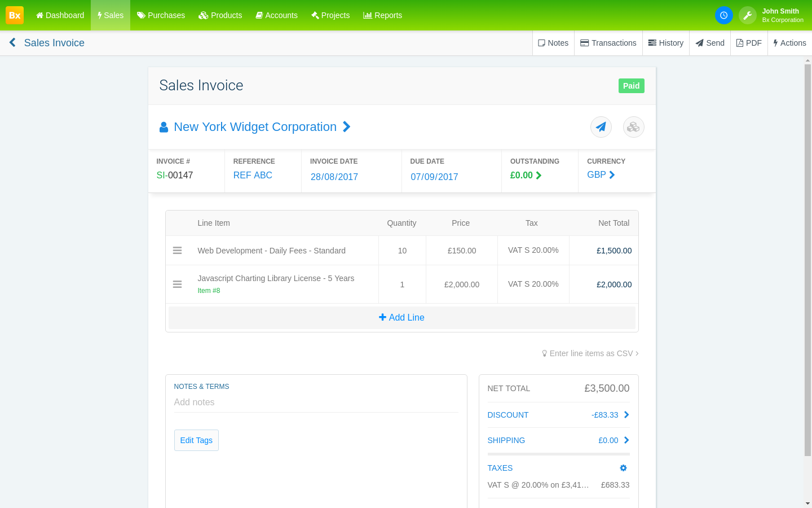Click the lightbulb CSV hint icon
The image size is (812, 508).
tap(544, 353)
